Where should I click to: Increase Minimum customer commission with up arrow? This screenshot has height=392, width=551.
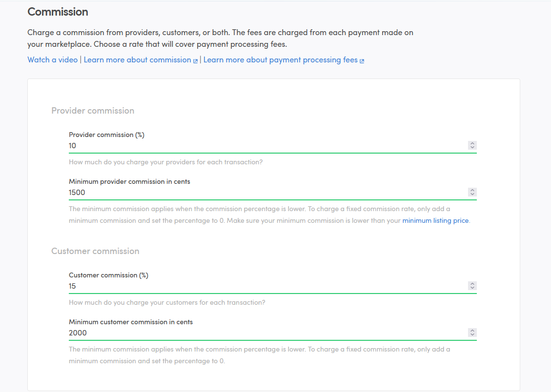click(x=471, y=330)
